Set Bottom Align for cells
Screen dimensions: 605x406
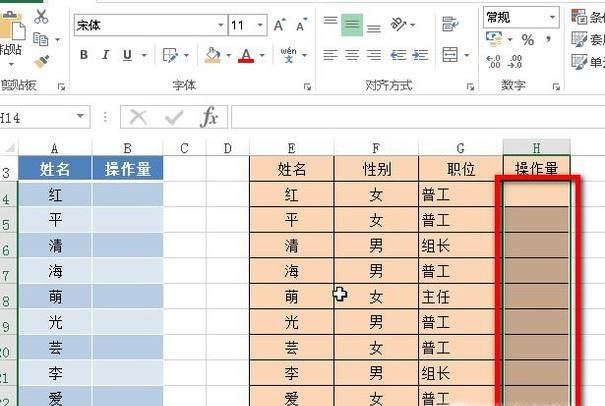[373, 28]
